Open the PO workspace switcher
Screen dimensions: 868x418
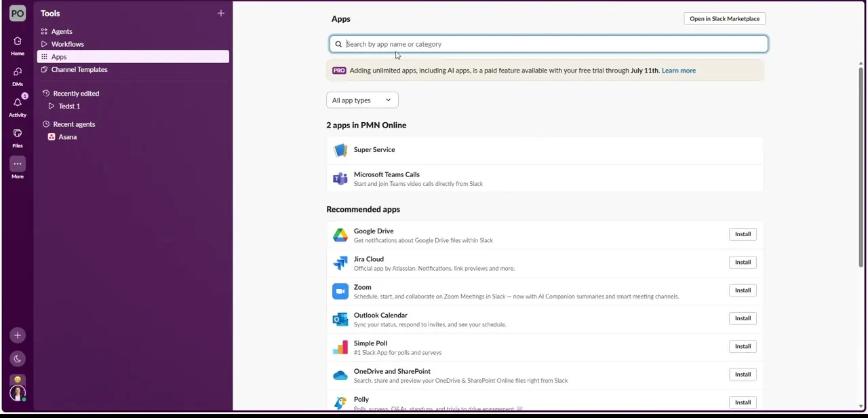pyautogui.click(x=18, y=13)
